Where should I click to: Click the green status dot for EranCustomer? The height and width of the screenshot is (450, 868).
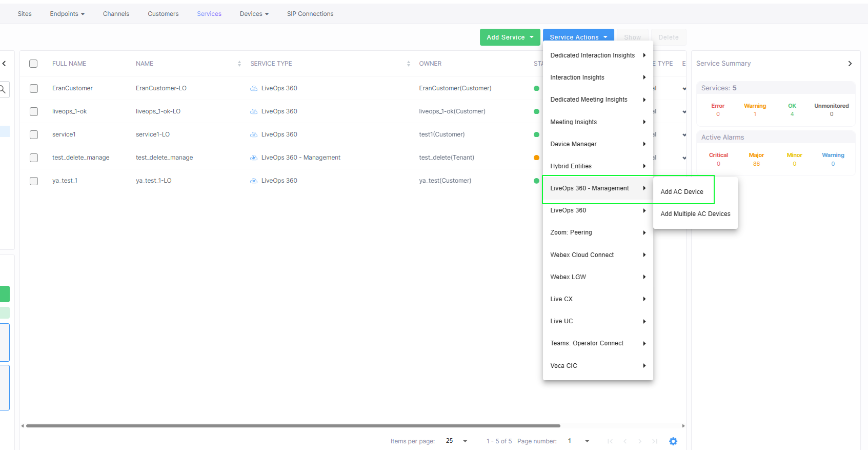536,88
